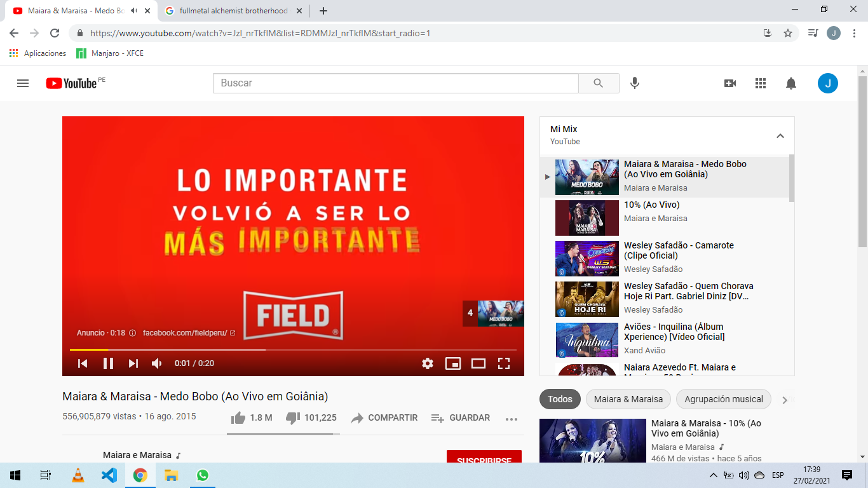Open the Windows action center notifications
Viewport: 868px width, 488px height.
(x=847, y=475)
